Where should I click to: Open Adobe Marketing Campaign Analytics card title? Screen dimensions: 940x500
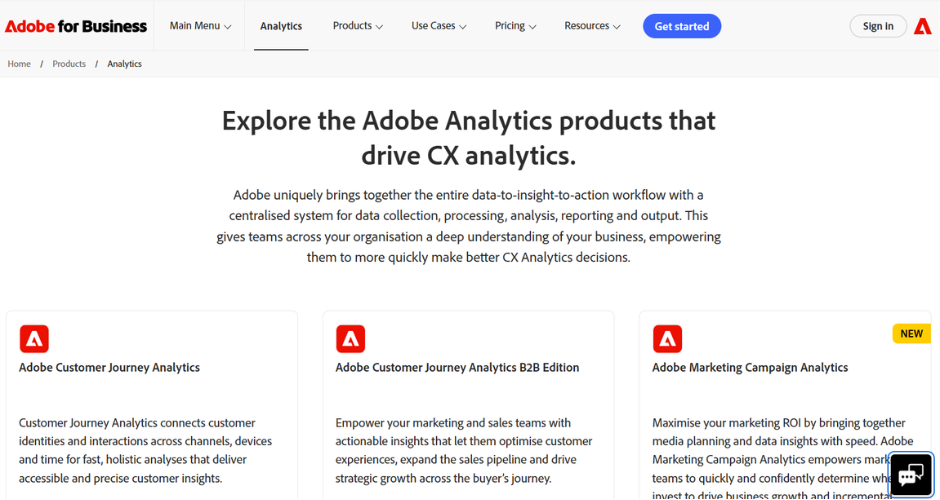point(750,368)
